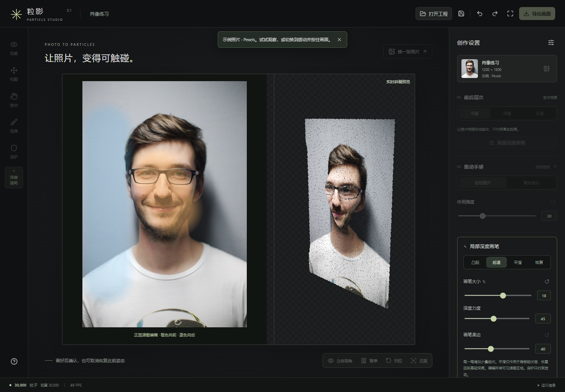Screen dimensions: 565x392
Task: Click the 导出画面 button
Action: 537,14
